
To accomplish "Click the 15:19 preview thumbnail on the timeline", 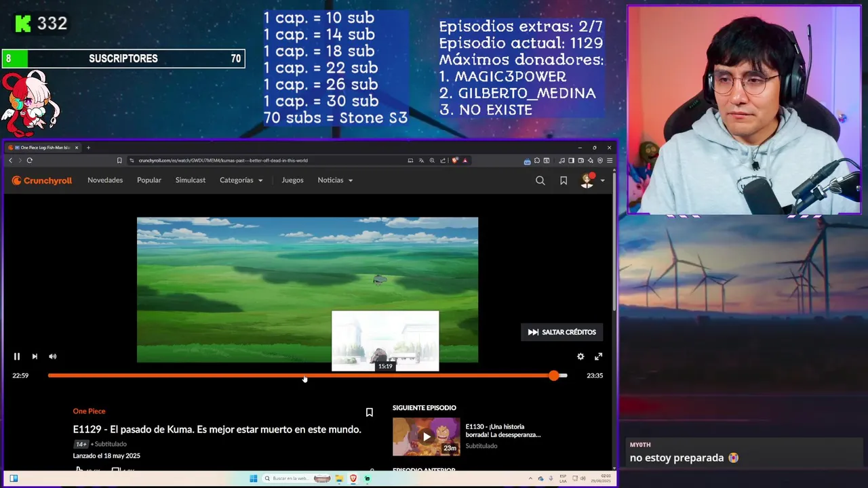I will click(x=385, y=341).
